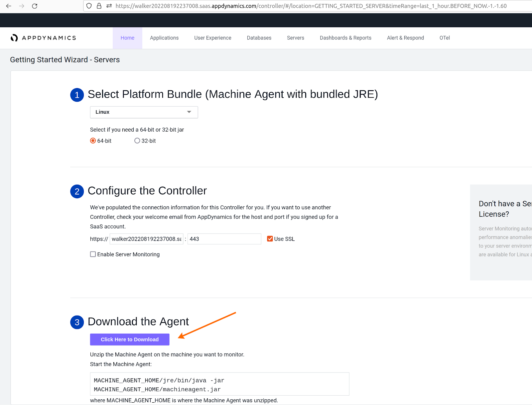The image size is (532, 405).
Task: Click the browser URL address bar
Action: pyautogui.click(x=311, y=6)
